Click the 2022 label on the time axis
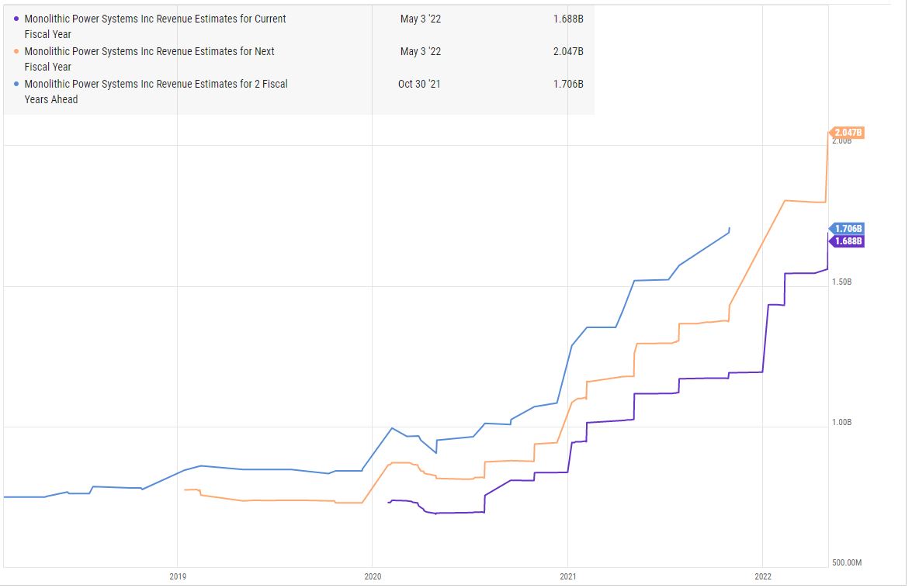This screenshot has height=588, width=912. pyautogui.click(x=763, y=576)
